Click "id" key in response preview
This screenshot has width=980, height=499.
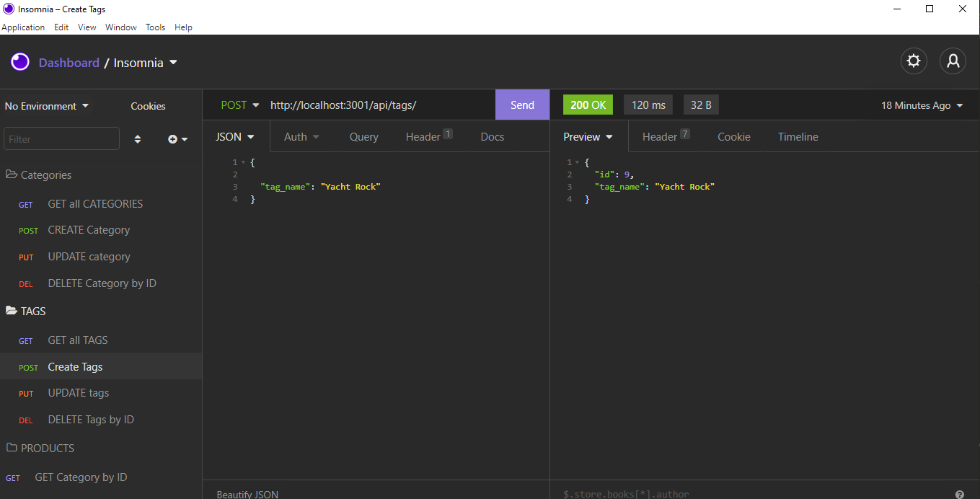(x=604, y=175)
